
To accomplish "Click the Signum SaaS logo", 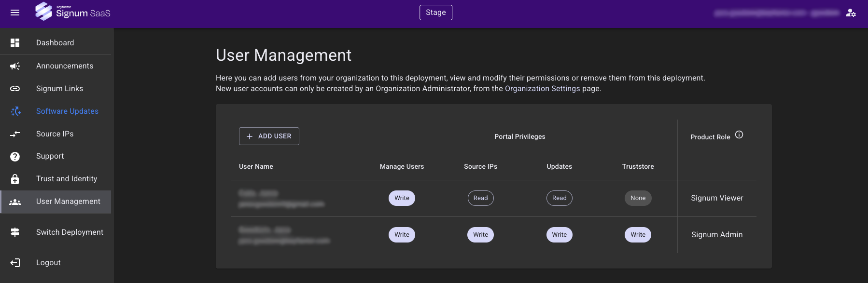I will click(73, 12).
